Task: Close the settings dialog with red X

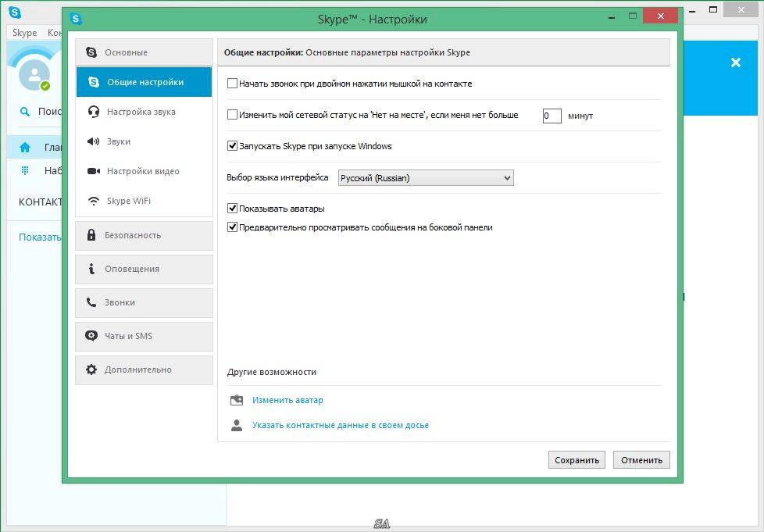Action: click(660, 16)
